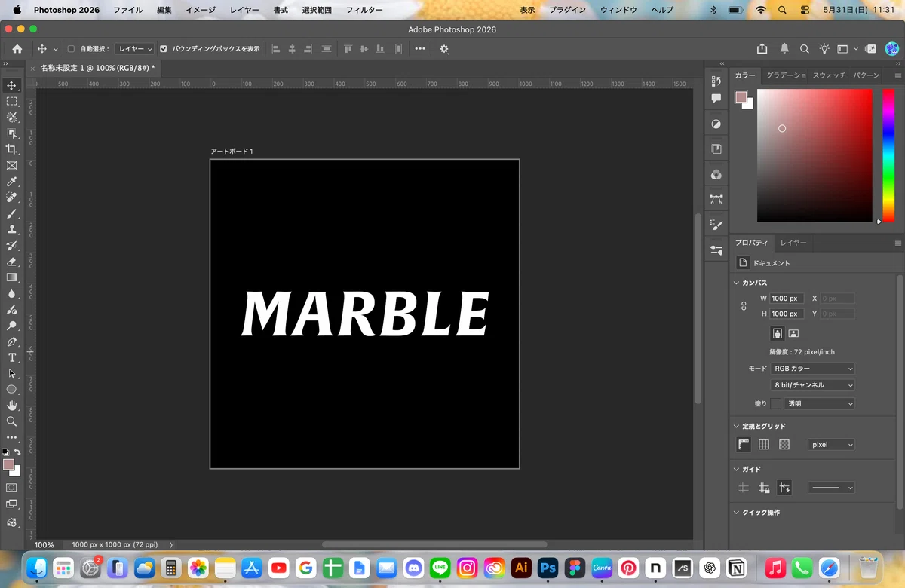Open the Paths panel icon
Screen dimensions: 905x588
click(x=716, y=200)
